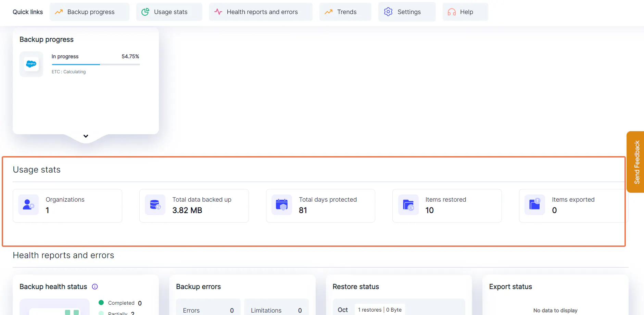Click the Settings gear icon

coord(388,12)
